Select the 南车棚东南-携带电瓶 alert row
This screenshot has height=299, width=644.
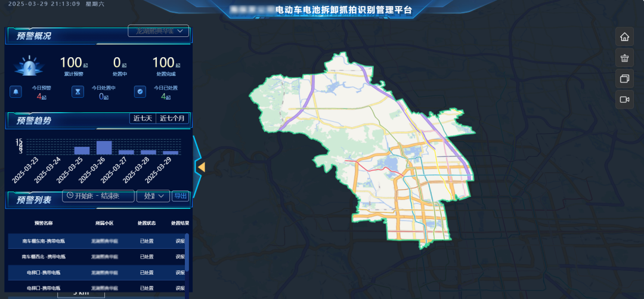pos(97,241)
